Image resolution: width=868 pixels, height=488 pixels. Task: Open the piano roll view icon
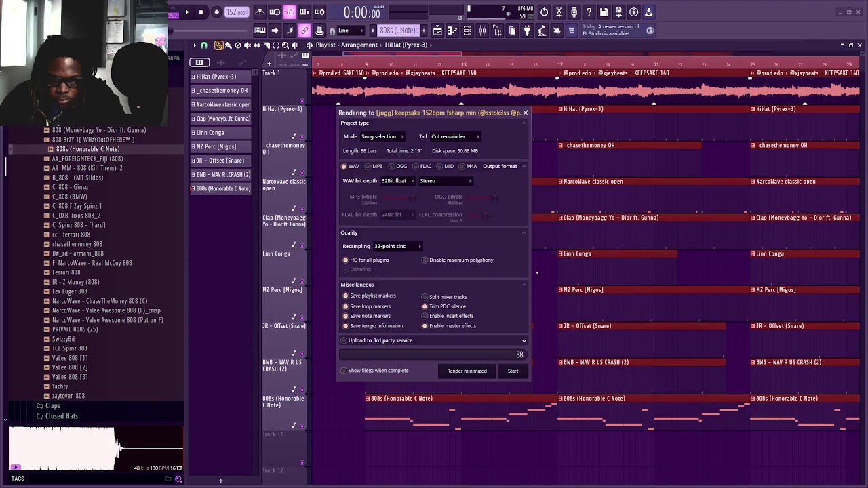452,30
